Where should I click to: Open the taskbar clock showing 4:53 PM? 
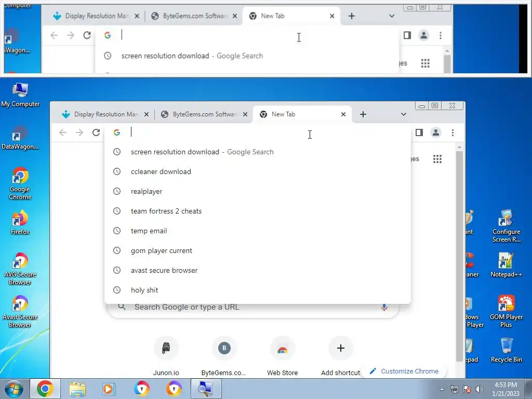point(506,389)
